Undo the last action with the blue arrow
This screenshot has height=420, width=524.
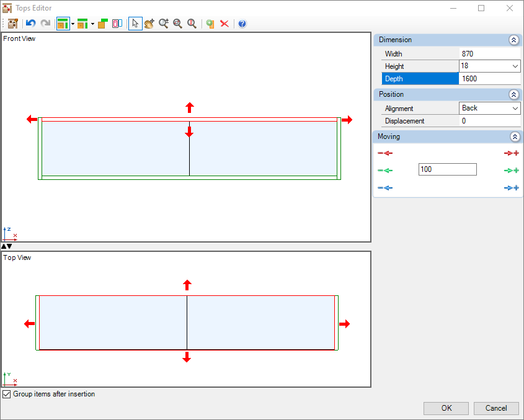click(31, 24)
